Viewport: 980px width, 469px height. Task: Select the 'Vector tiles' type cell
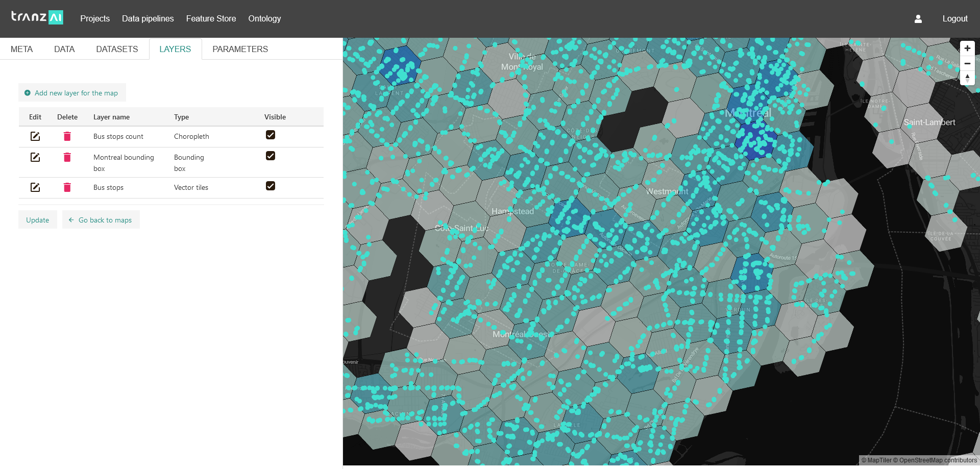(x=191, y=187)
